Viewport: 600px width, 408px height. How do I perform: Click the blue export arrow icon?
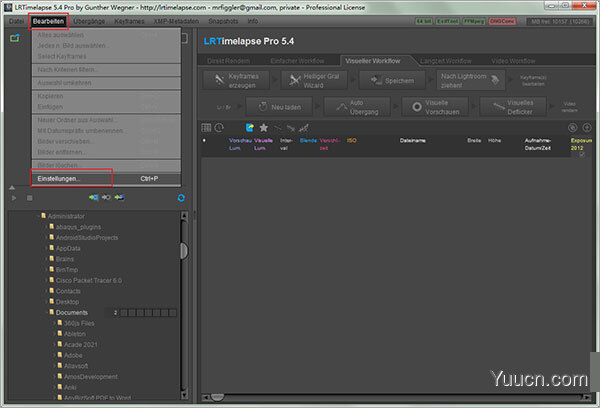pos(250,128)
